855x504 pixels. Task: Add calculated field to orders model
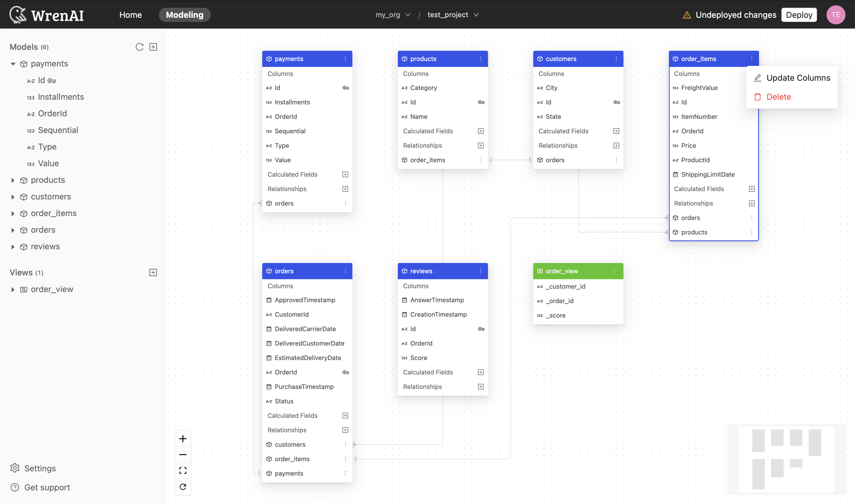[345, 416]
